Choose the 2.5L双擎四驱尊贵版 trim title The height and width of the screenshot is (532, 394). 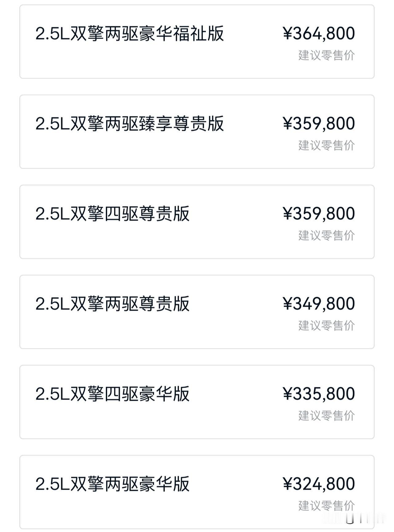click(x=112, y=214)
